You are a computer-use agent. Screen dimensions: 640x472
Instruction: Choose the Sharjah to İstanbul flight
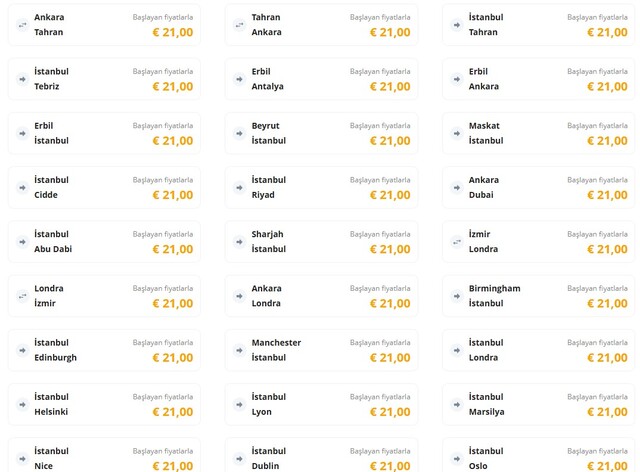(x=320, y=241)
